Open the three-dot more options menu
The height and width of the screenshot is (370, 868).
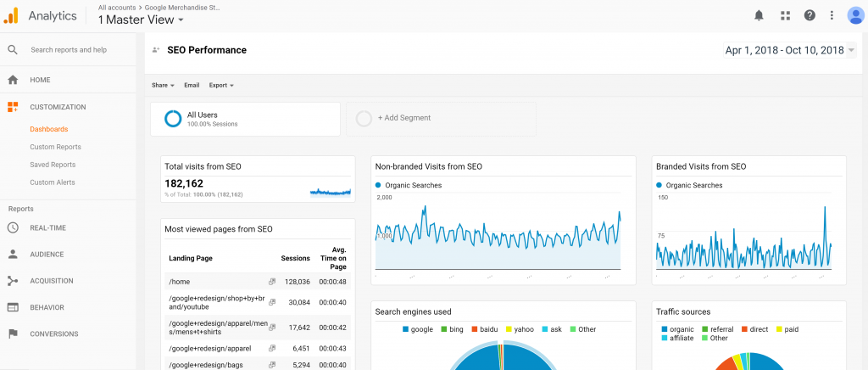click(832, 15)
